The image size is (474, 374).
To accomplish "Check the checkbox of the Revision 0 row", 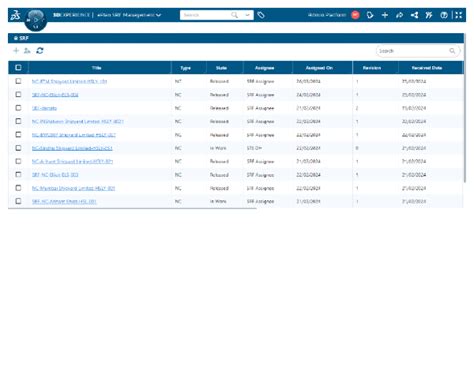I will [x=18, y=148].
